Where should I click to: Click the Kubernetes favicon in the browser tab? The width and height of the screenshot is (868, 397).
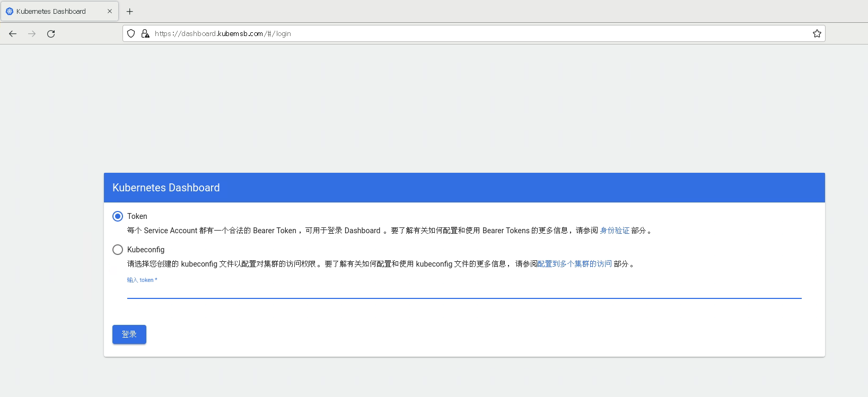[10, 11]
